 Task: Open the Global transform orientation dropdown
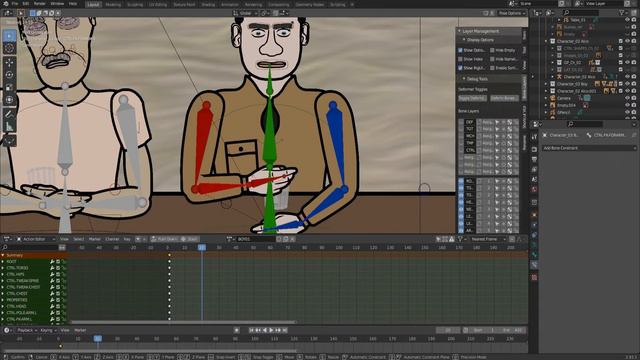[246, 13]
